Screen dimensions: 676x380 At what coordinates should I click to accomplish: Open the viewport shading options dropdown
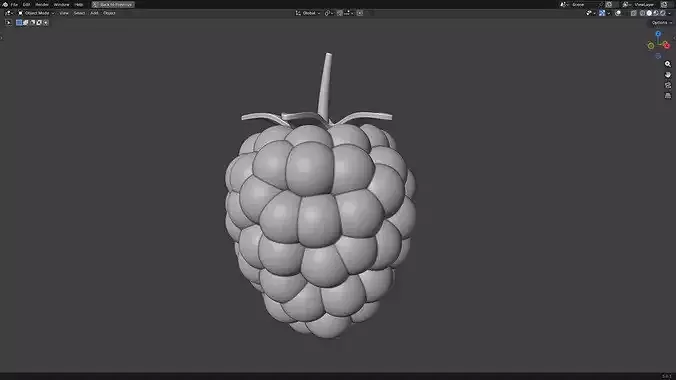[x=670, y=13]
